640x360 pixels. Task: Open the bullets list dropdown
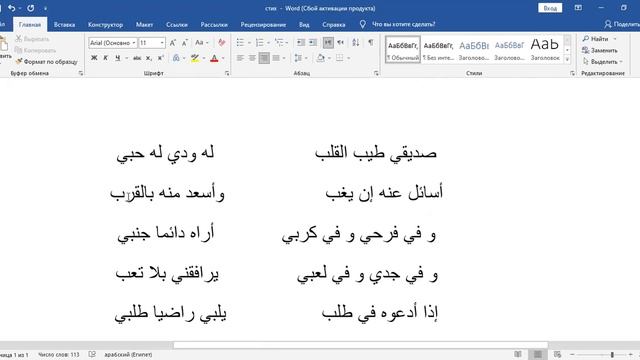tap(249, 42)
